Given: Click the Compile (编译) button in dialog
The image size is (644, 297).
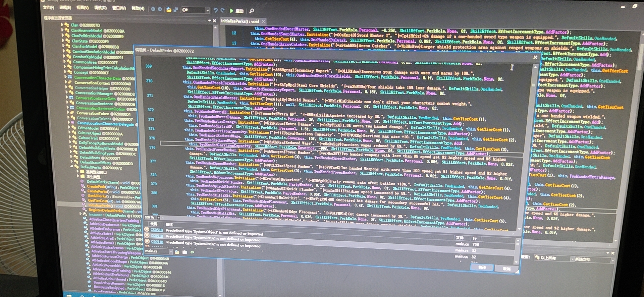Looking at the screenshot, I should pos(482,268).
